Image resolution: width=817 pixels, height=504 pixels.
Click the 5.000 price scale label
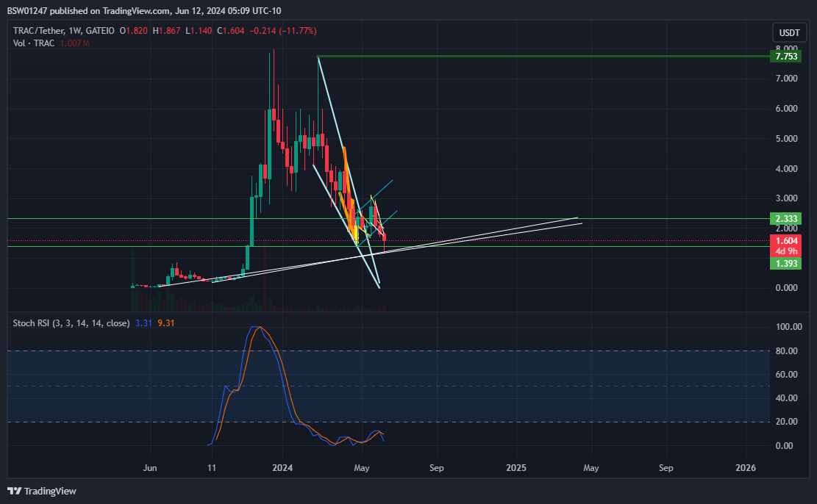[x=786, y=139]
